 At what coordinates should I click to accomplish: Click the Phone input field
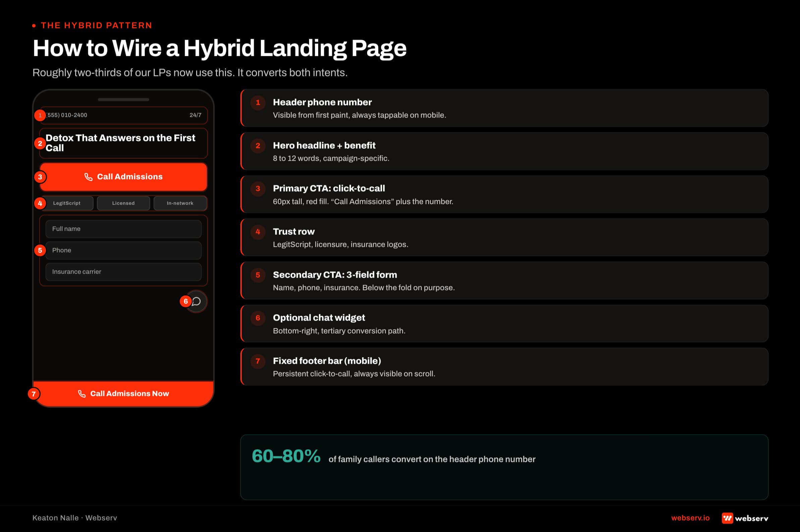123,250
